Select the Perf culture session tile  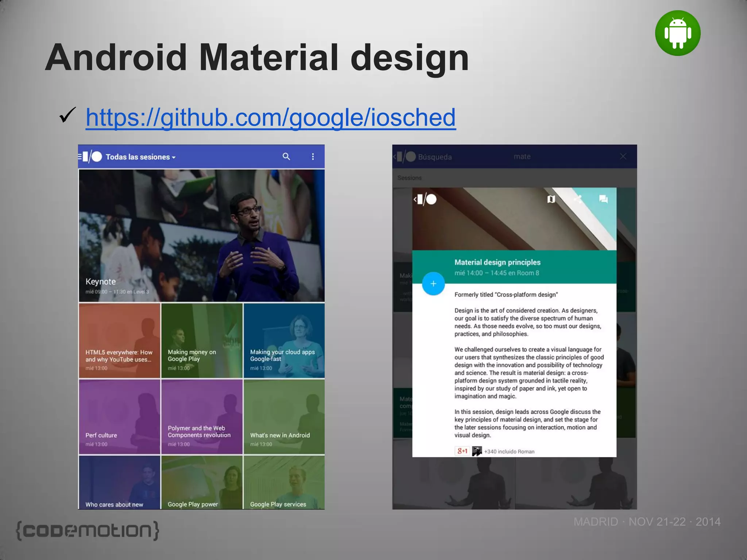tap(120, 417)
